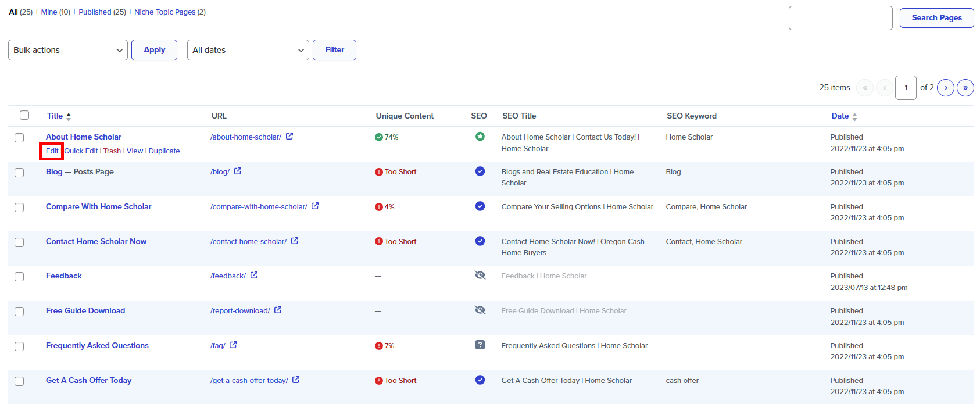Click the Filter button

point(334,50)
